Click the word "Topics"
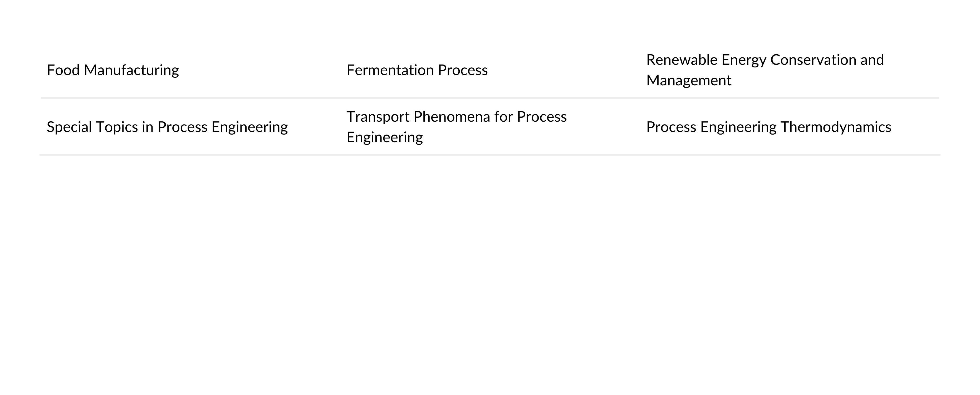980x395 pixels. [117, 127]
